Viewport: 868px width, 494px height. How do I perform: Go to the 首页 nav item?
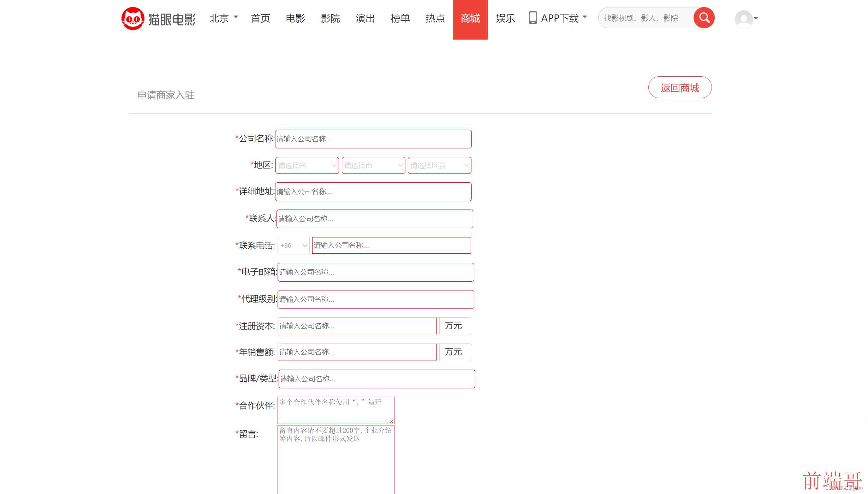(260, 18)
